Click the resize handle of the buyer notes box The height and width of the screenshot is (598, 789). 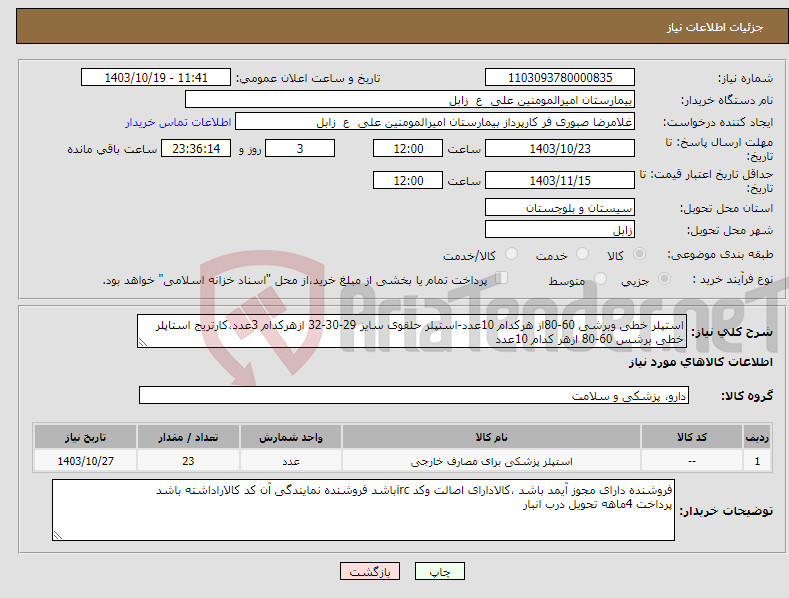[x=58, y=535]
